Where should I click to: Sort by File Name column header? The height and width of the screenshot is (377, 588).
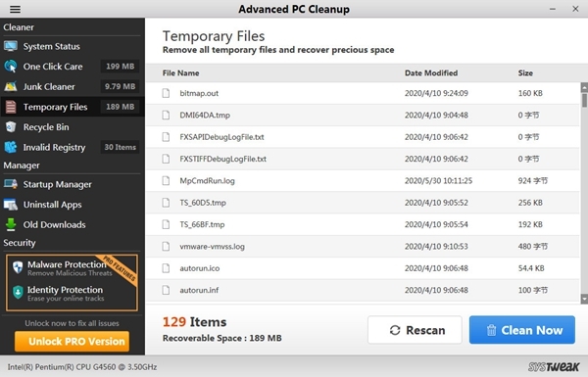click(x=180, y=73)
